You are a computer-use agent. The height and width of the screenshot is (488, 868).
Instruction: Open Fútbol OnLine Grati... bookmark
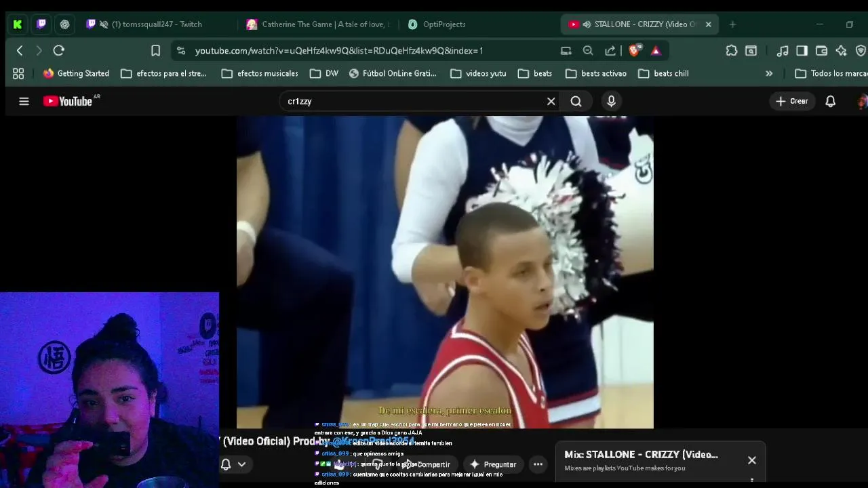coord(393,73)
